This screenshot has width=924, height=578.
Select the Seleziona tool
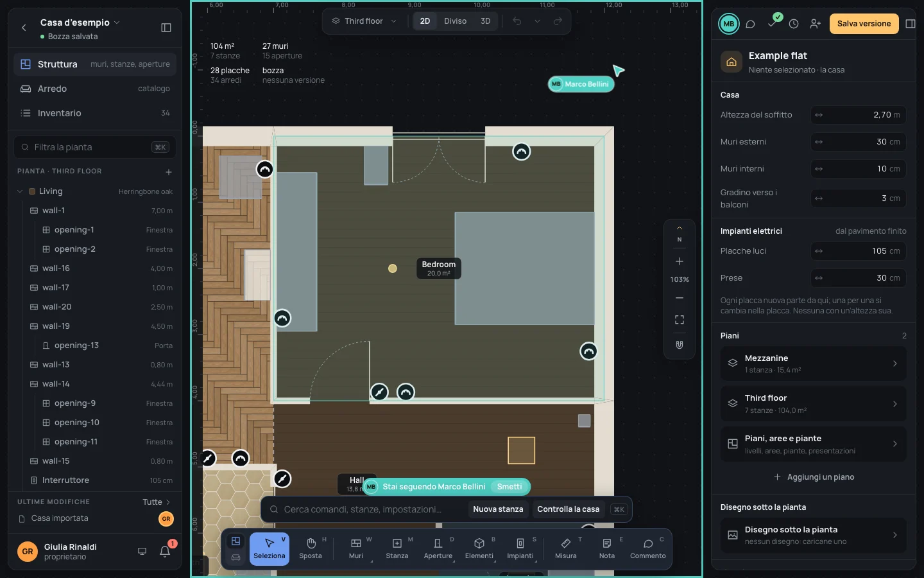(269, 549)
